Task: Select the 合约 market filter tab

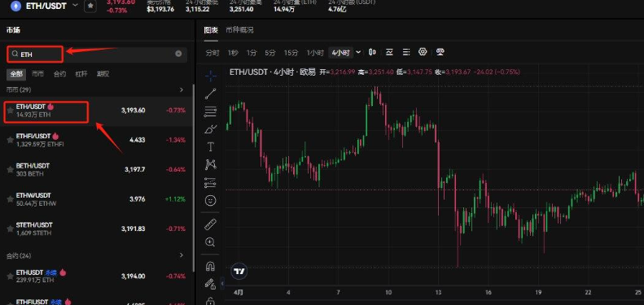Action: coord(59,74)
